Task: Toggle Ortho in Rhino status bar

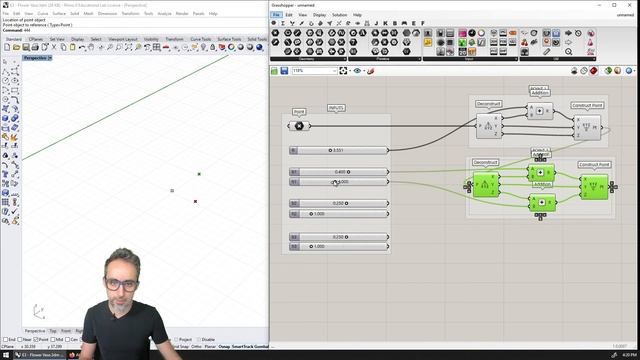Action: point(196,347)
